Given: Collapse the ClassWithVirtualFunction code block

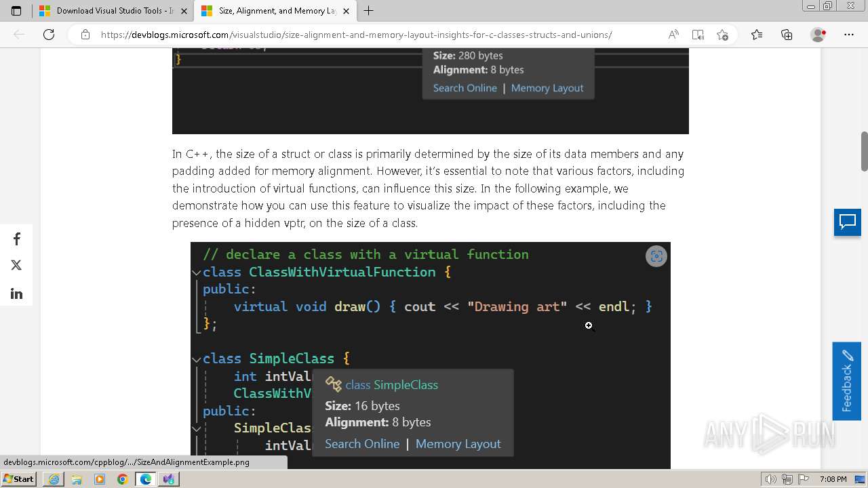Looking at the screenshot, I should click(197, 272).
